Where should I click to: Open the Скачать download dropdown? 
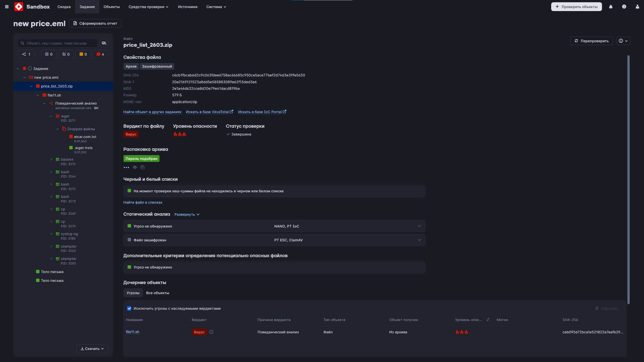tap(92, 349)
